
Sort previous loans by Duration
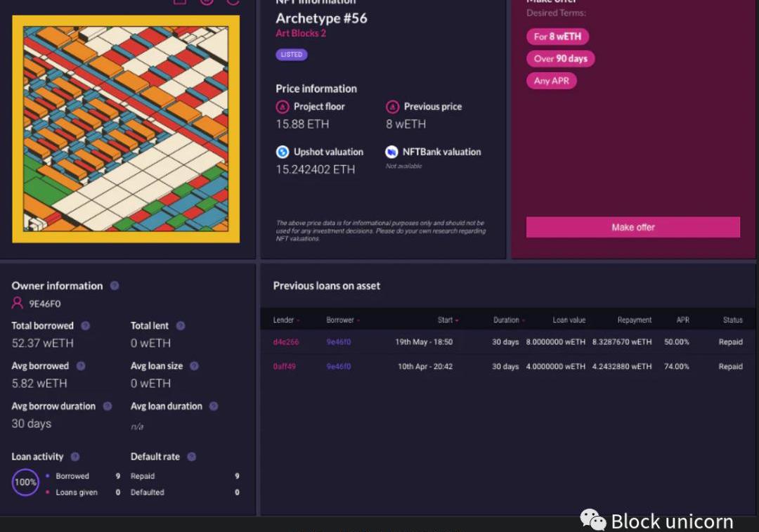pyautogui.click(x=509, y=320)
